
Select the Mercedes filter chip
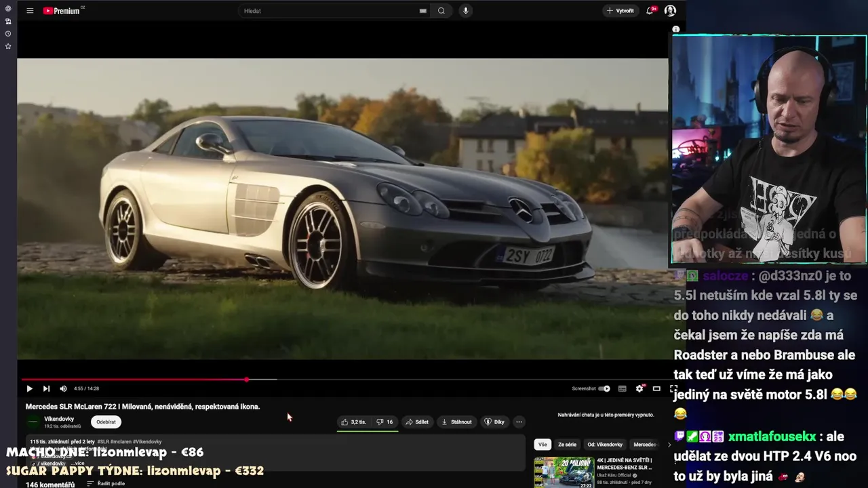[645, 445]
